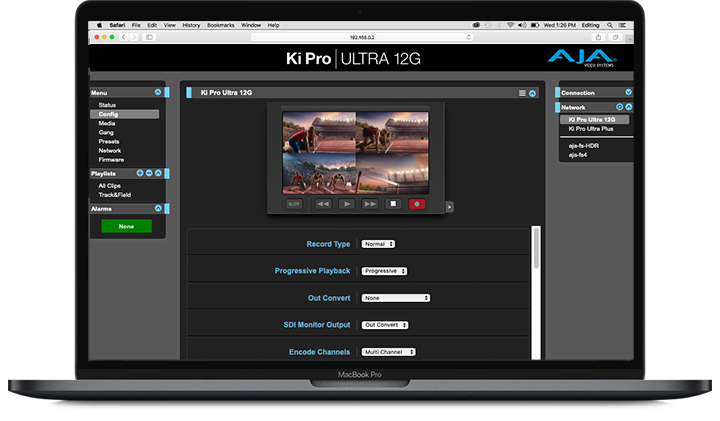Screen dimensions: 720x421
Task: Click the SLOT button
Action: pyautogui.click(x=294, y=203)
